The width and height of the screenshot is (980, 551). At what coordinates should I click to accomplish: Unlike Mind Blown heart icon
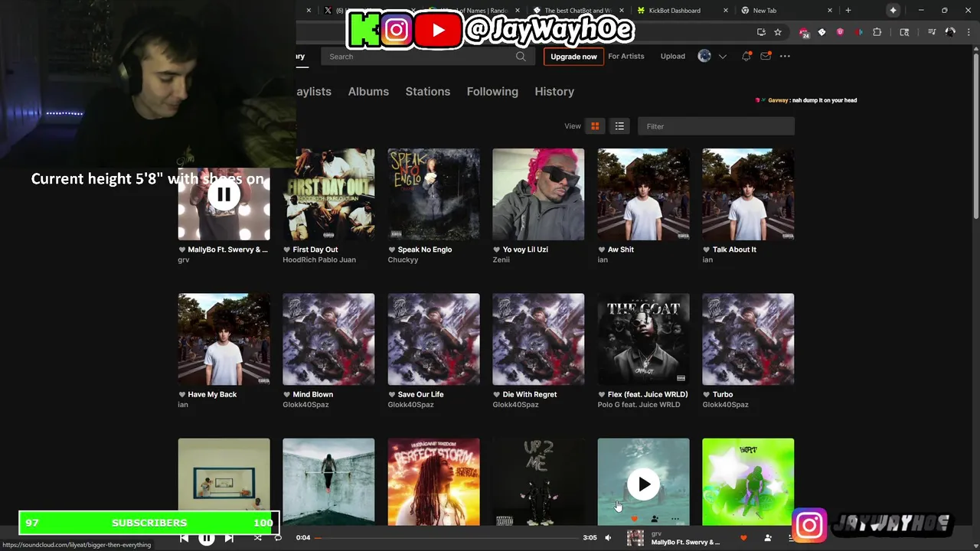(286, 394)
